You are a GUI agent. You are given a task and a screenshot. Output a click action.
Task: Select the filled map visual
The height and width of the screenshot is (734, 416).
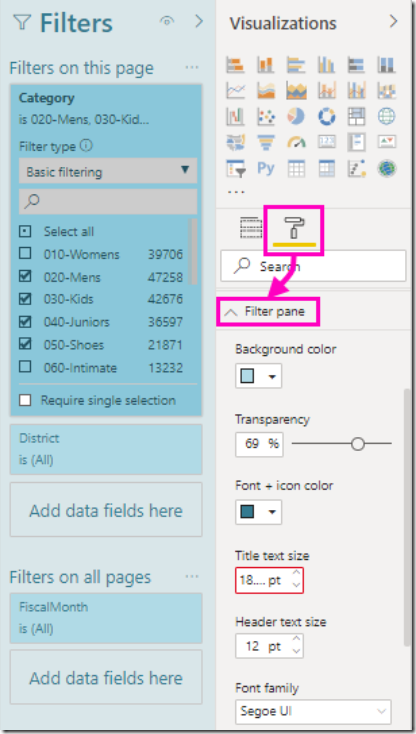point(235,142)
